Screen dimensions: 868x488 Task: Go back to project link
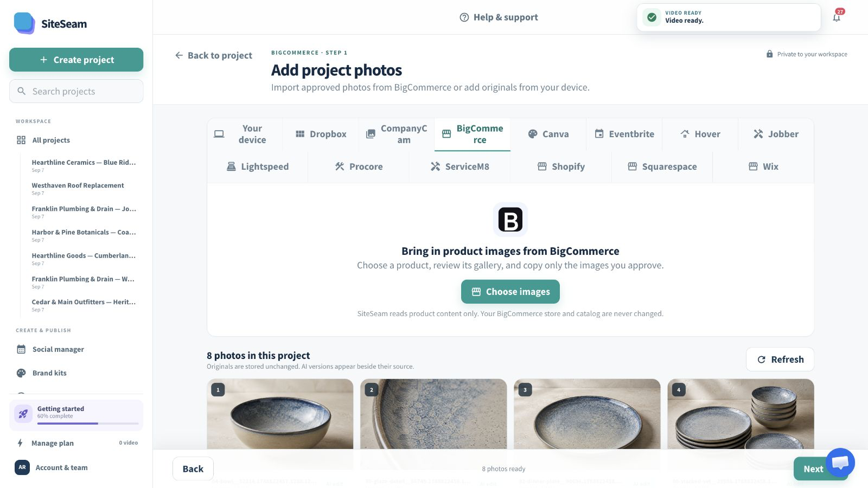(214, 55)
